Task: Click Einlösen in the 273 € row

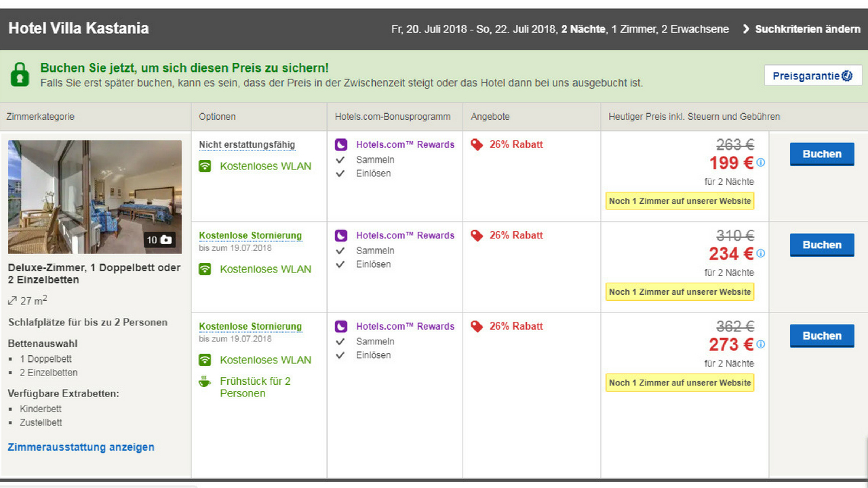Action: click(373, 355)
